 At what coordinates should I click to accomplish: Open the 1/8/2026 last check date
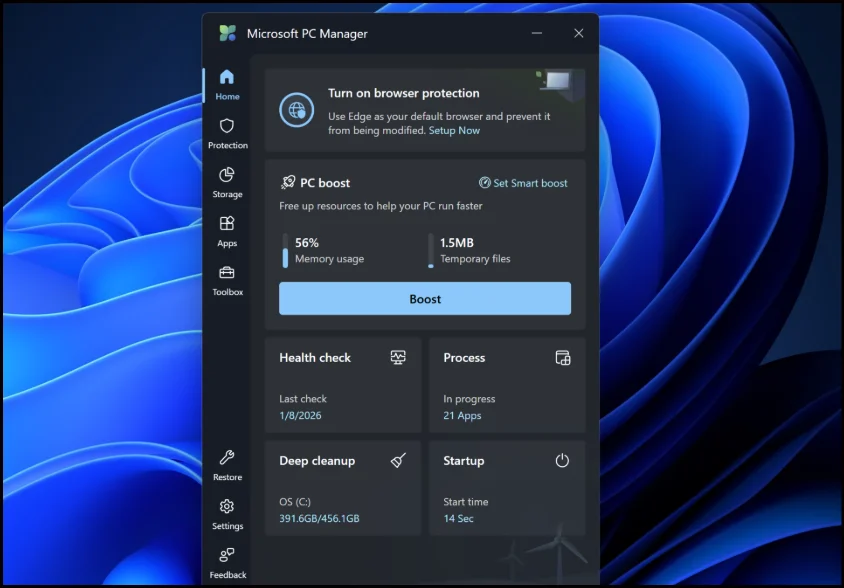[300, 415]
